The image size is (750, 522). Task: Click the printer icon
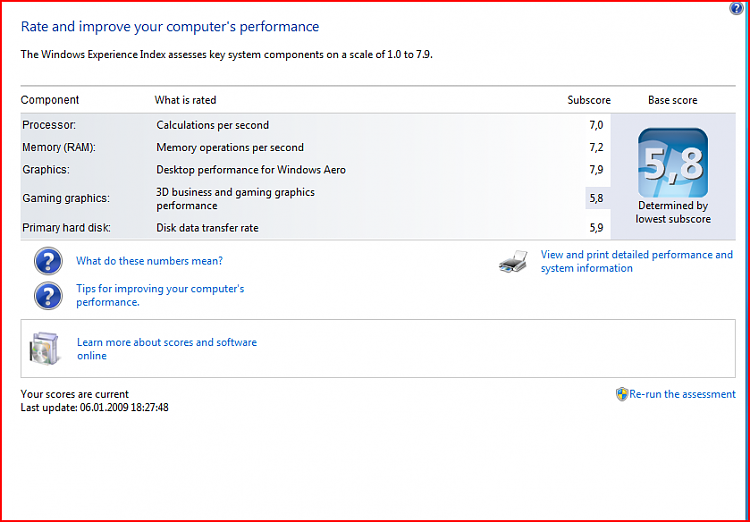click(513, 262)
